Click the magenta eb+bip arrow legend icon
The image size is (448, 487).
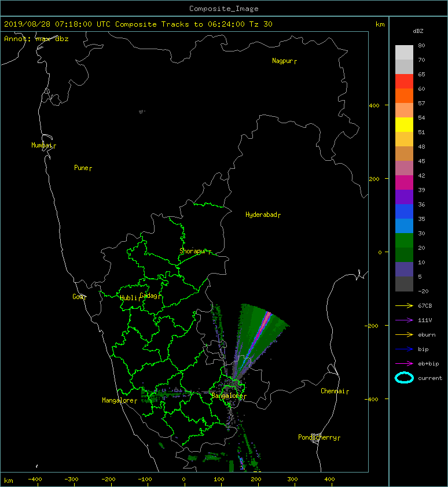click(404, 364)
